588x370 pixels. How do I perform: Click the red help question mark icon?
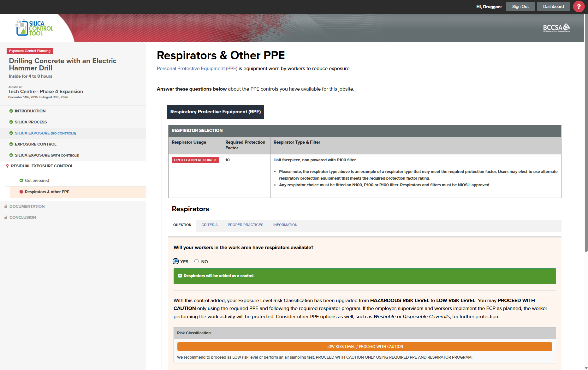point(579,7)
